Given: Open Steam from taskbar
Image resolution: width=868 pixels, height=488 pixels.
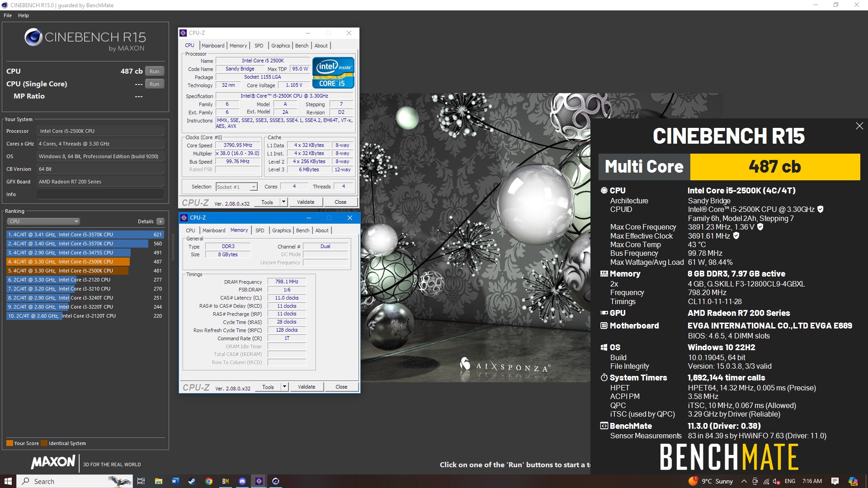Looking at the screenshot, I should [x=192, y=481].
